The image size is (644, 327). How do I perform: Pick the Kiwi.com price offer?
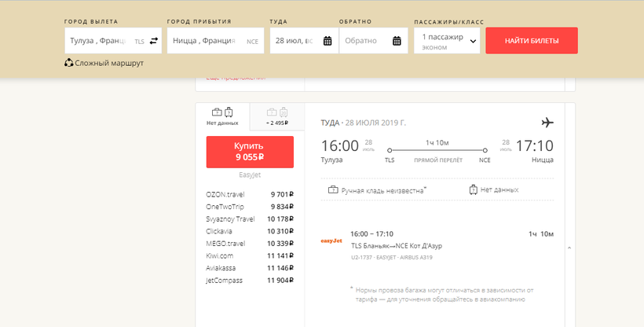(249, 255)
